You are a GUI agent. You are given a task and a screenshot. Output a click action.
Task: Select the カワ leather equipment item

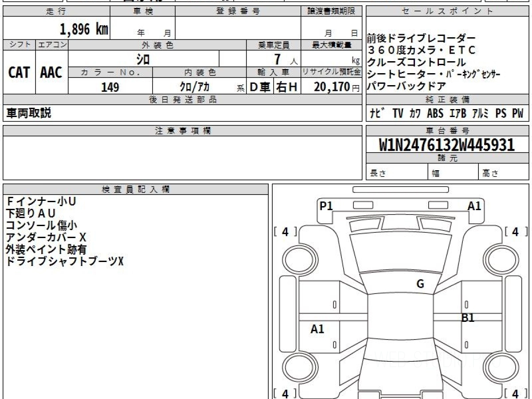point(415,113)
